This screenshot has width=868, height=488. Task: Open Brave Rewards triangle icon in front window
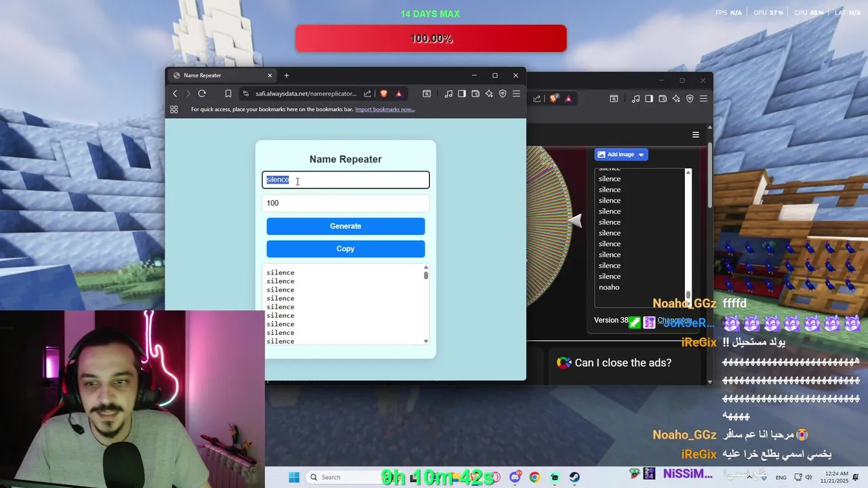coord(399,94)
